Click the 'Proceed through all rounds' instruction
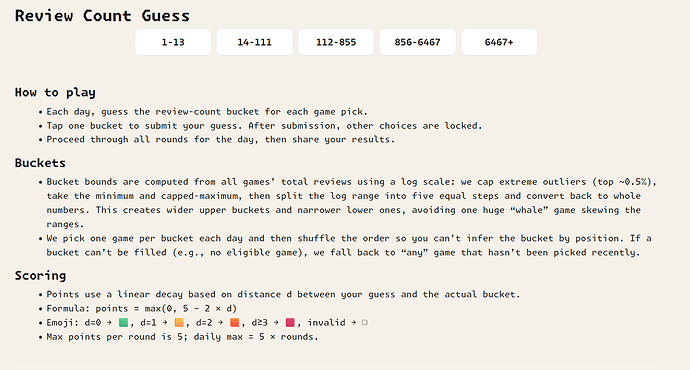 click(x=220, y=139)
